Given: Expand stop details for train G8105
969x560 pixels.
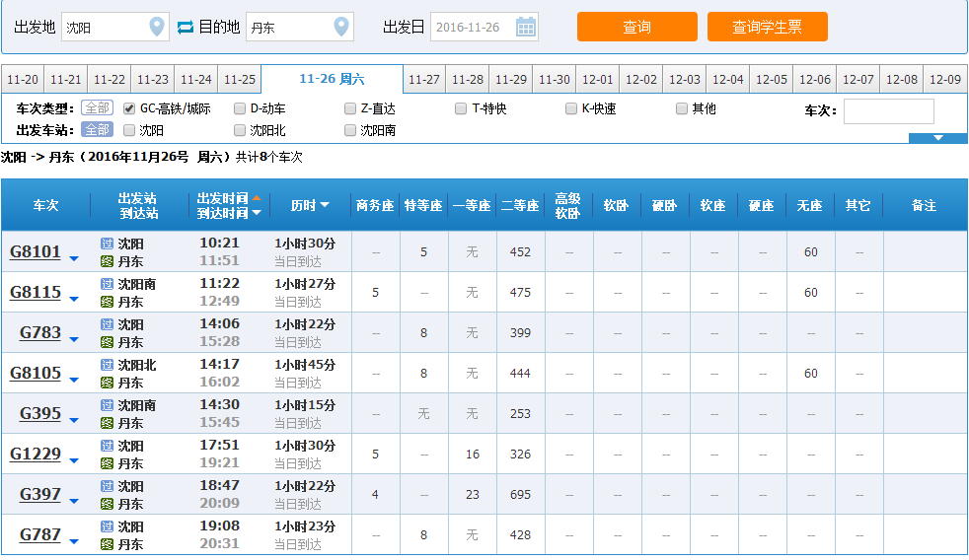Looking at the screenshot, I should point(74,380).
